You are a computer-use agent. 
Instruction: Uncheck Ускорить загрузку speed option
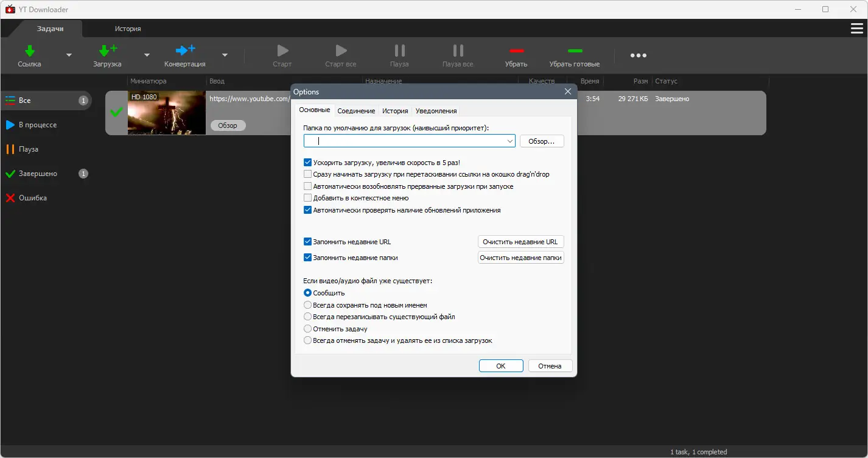307,162
